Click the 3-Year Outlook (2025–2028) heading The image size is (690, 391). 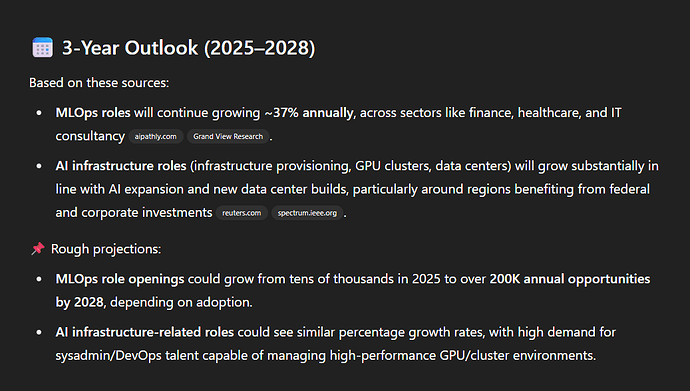pos(188,48)
